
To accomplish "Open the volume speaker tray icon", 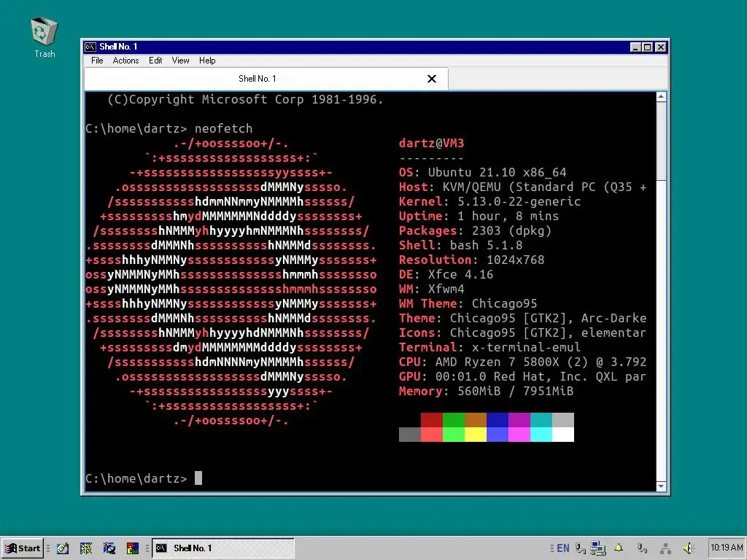I will click(689, 548).
